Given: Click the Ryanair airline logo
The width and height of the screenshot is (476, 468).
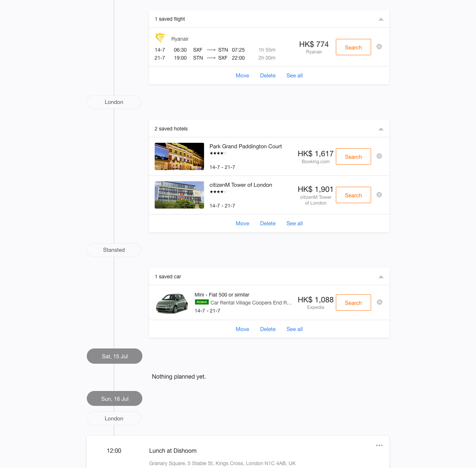Looking at the screenshot, I should 160,38.
